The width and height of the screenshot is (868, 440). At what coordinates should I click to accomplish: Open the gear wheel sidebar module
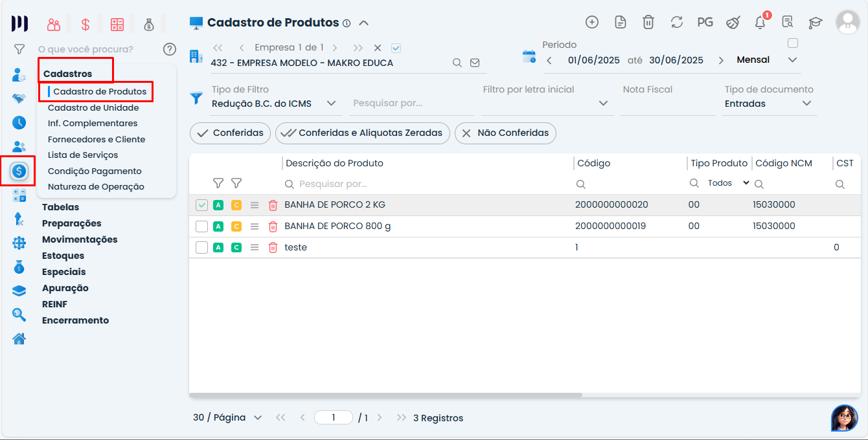click(19, 243)
